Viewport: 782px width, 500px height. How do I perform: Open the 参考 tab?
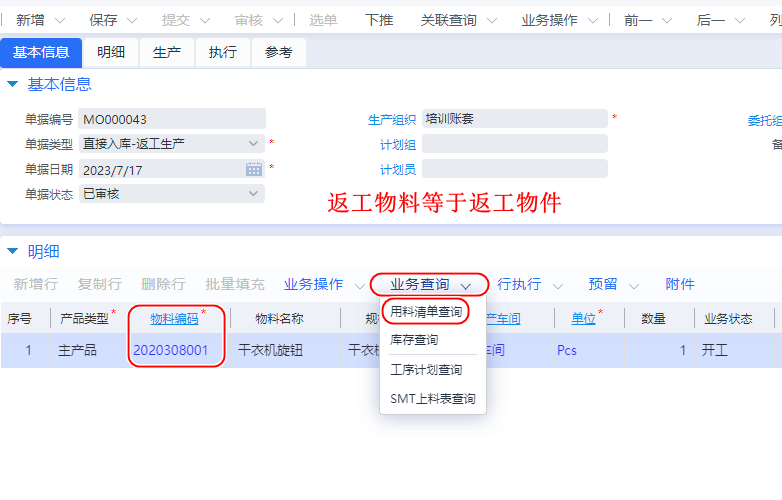pyautogui.click(x=278, y=53)
